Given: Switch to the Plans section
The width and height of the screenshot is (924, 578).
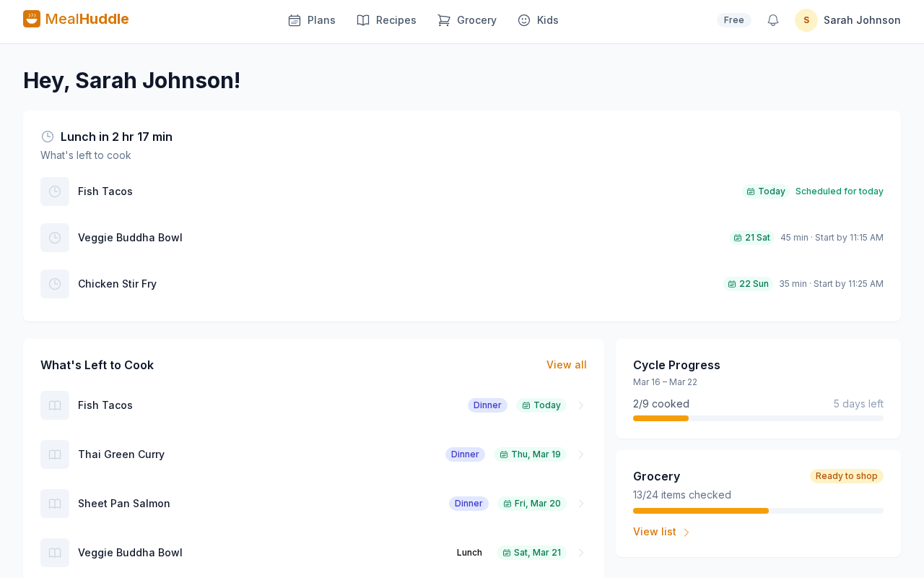Looking at the screenshot, I should (311, 20).
